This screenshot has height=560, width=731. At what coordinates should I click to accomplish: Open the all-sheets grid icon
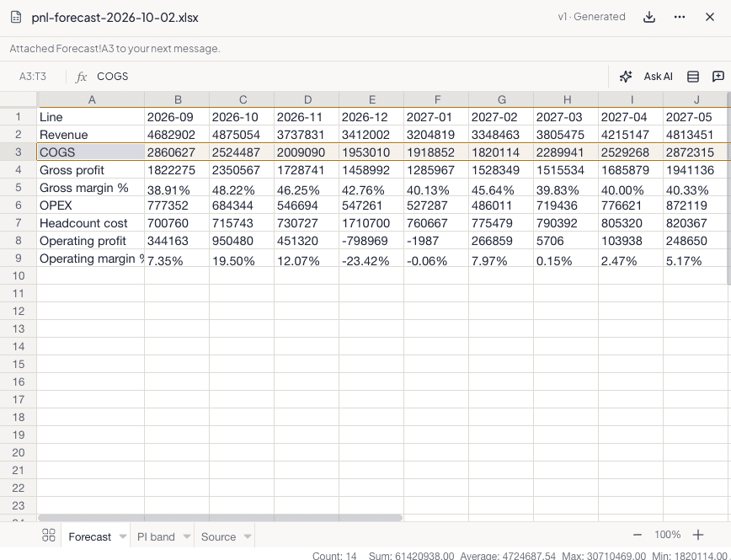(49, 535)
